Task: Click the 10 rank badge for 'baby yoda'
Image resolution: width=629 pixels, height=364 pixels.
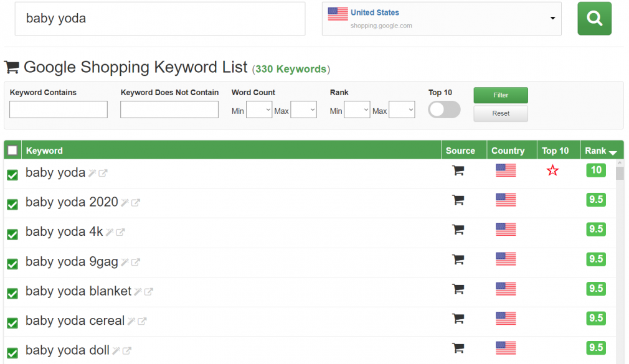Action: tap(596, 170)
